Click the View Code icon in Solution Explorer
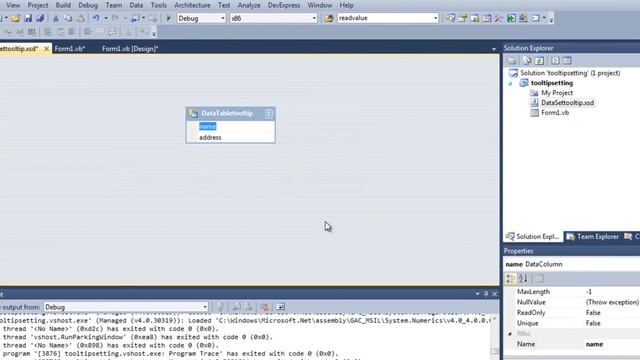Viewport: 640px width, 360px height. point(555,61)
